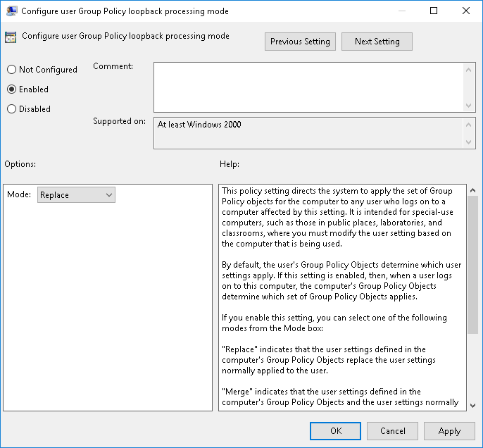The height and width of the screenshot is (448, 483).
Task: Choose the Disabled radio button
Action: pyautogui.click(x=11, y=109)
